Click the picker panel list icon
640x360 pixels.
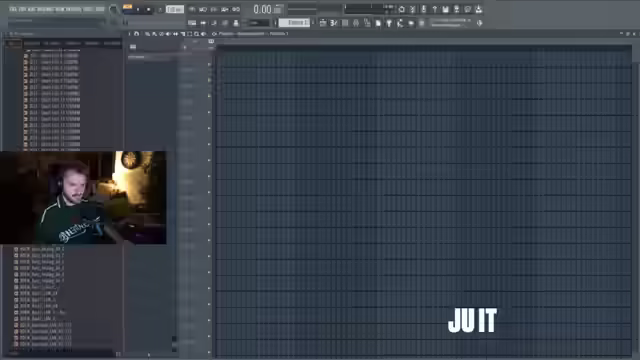133,47
